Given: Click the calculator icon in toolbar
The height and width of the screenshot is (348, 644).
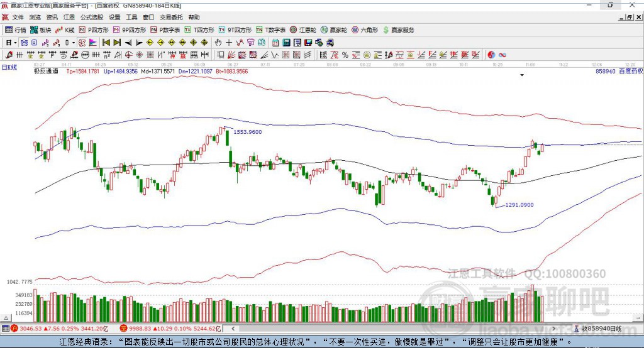Looking at the screenshot, I should click(x=286, y=42).
